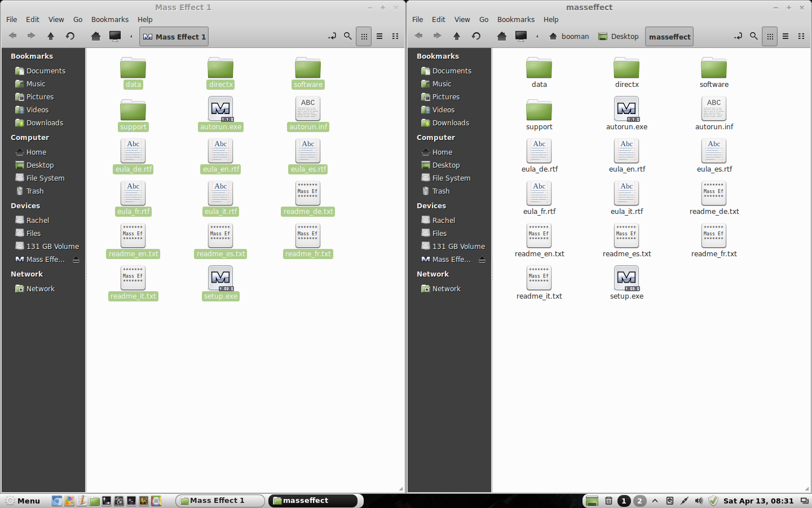Eject Mass Effect disc in masseffect sidebar

[x=482, y=260]
